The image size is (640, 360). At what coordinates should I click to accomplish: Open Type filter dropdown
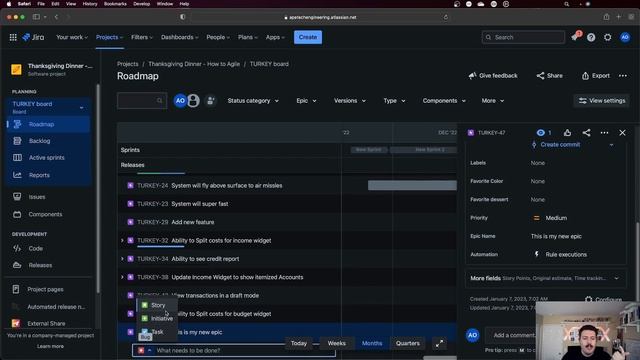coord(394,101)
